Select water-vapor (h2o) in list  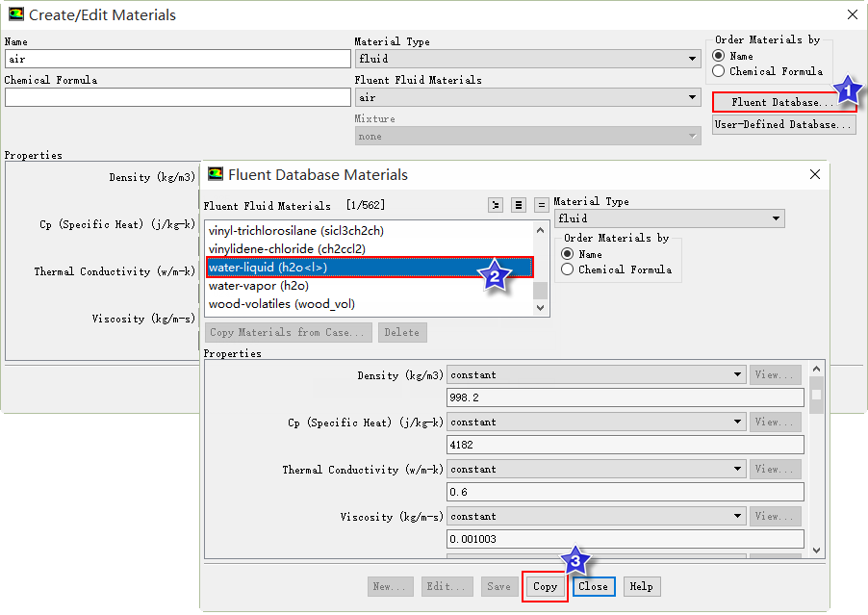tap(370, 286)
